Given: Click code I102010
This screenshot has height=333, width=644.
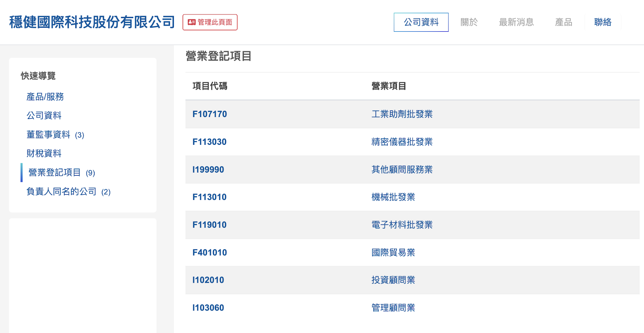Looking at the screenshot, I should coord(208,280).
